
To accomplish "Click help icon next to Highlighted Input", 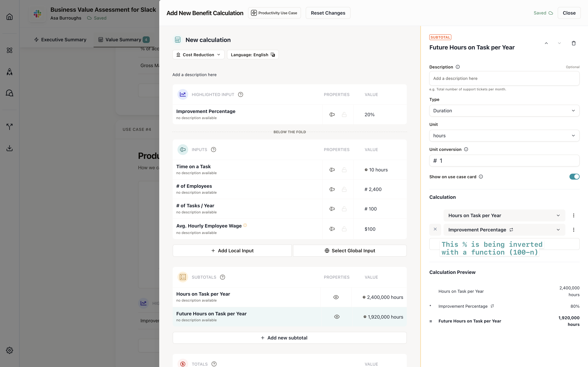I will pyautogui.click(x=240, y=95).
